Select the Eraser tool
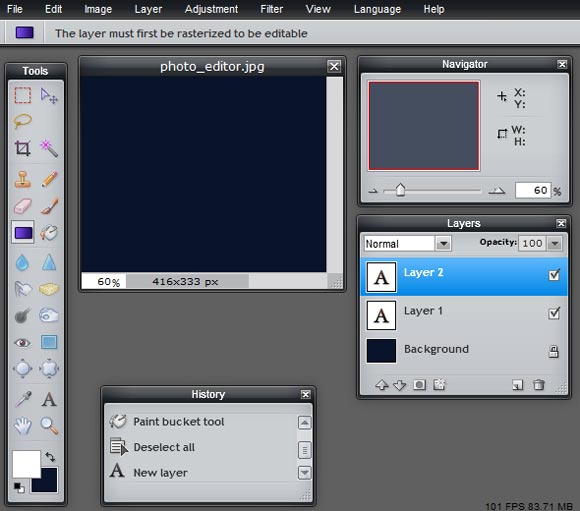Screen dimensions: 580x511 (23, 206)
